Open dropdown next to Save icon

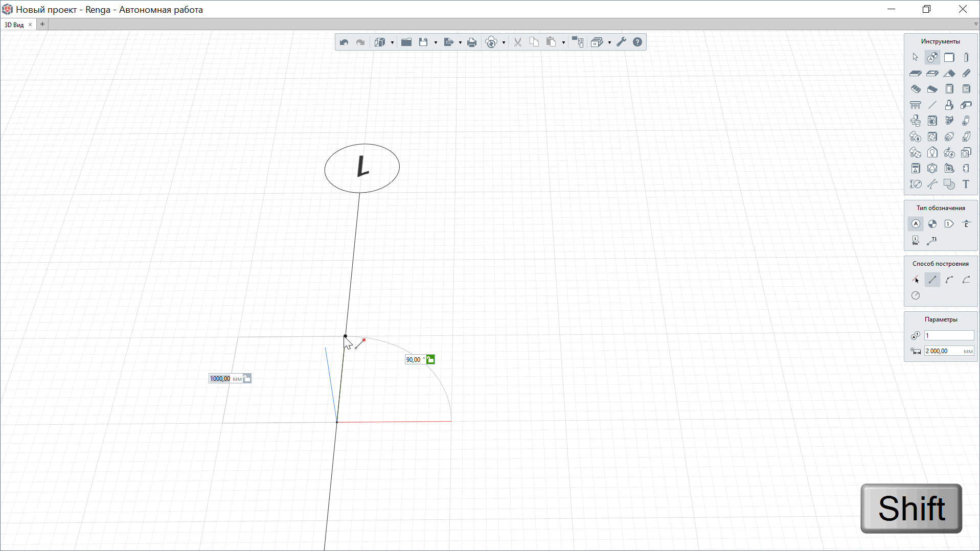pos(436,42)
